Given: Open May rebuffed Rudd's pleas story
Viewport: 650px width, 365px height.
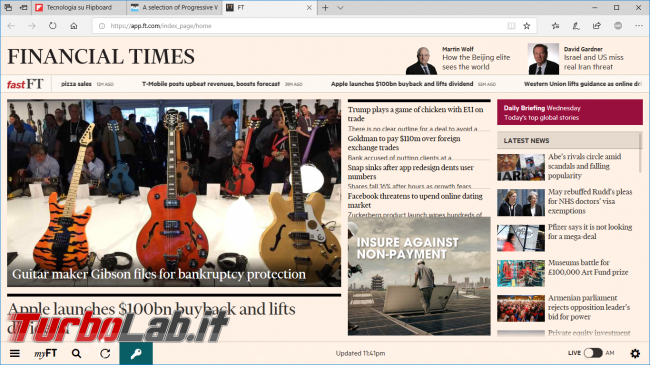Looking at the screenshot, I should [590, 201].
